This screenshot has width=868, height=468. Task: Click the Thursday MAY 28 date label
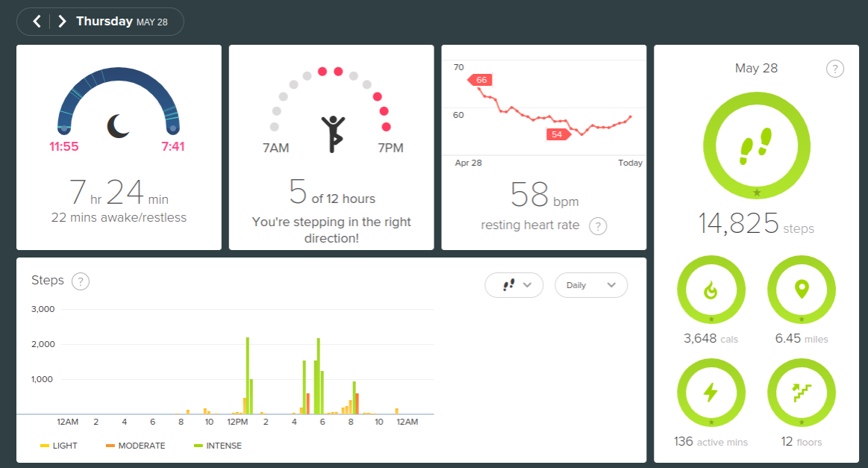pyautogui.click(x=122, y=22)
